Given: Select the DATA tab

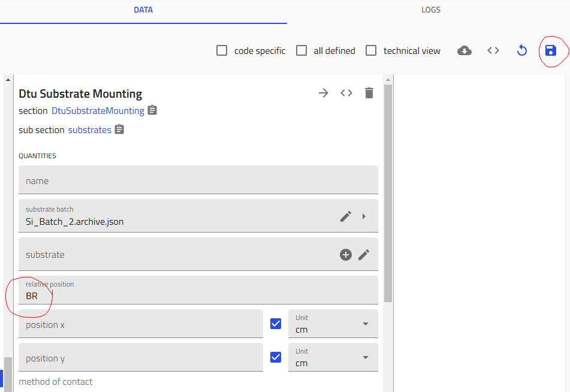Looking at the screenshot, I should click(x=143, y=10).
